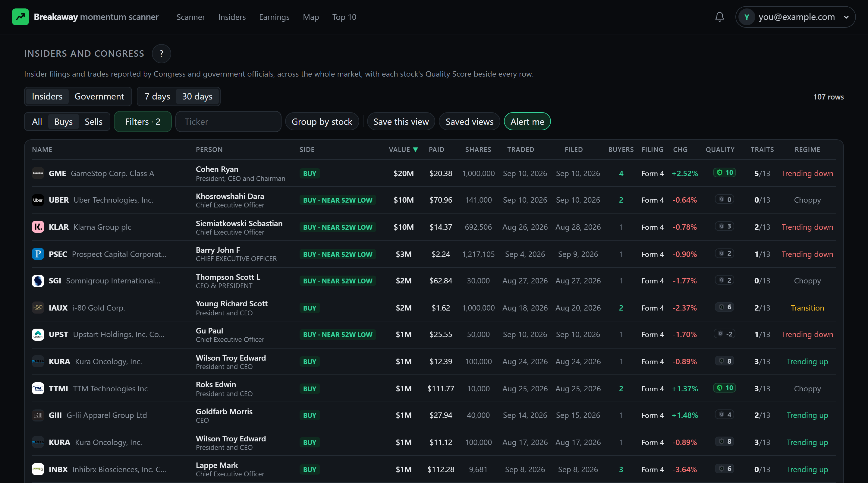Show All trade sides

37,122
